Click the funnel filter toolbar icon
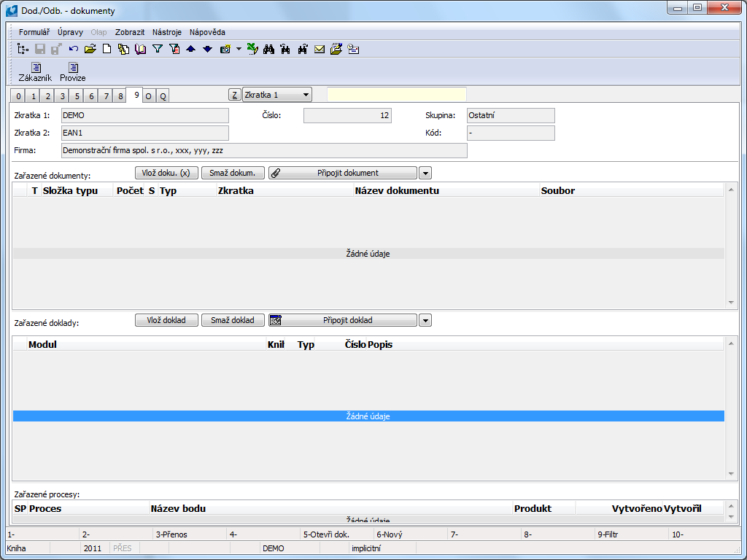The width and height of the screenshot is (747, 560). click(157, 49)
